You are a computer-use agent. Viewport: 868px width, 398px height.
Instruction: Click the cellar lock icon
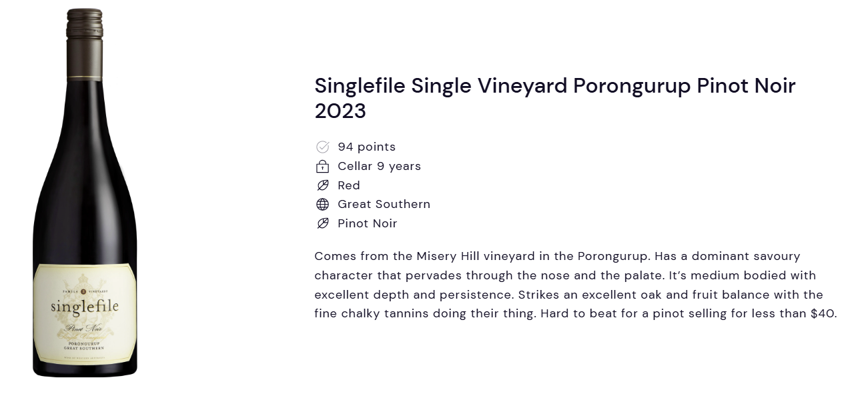[x=322, y=166]
